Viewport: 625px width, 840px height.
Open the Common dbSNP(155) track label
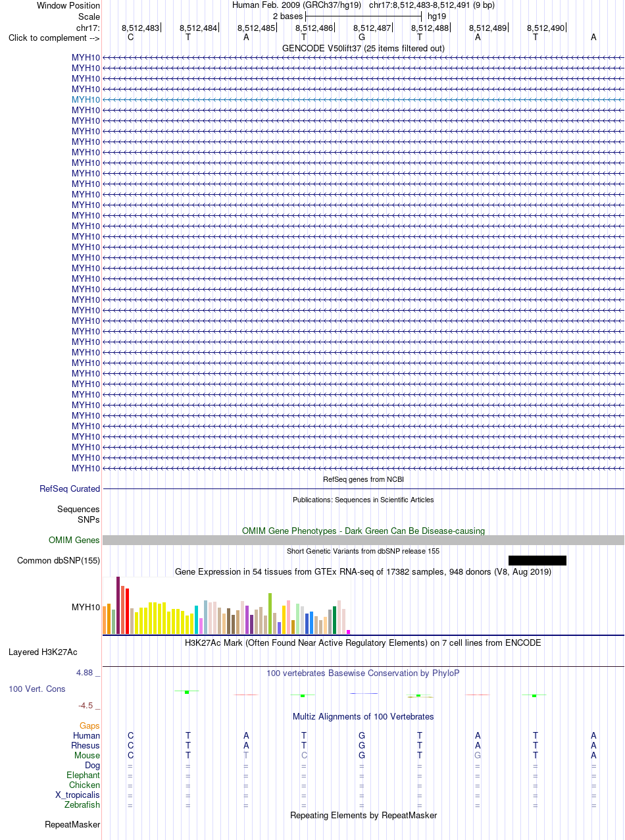(x=59, y=561)
